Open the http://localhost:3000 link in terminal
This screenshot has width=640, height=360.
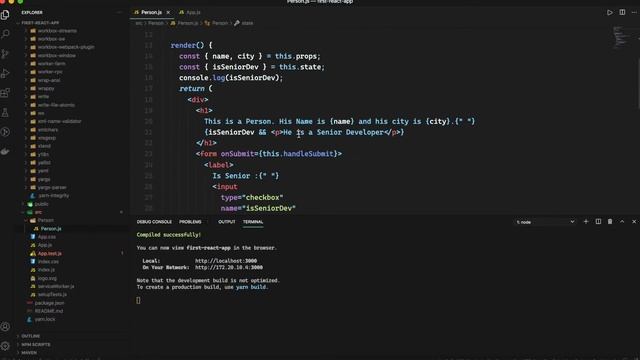point(226,261)
